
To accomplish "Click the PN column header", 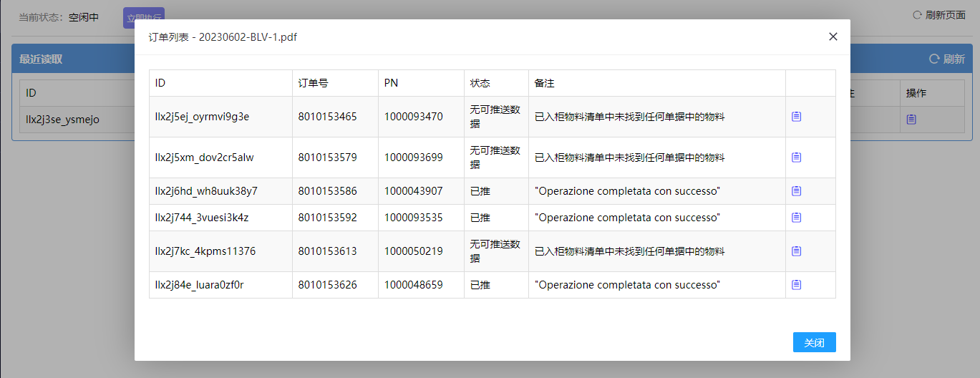I will [x=391, y=83].
